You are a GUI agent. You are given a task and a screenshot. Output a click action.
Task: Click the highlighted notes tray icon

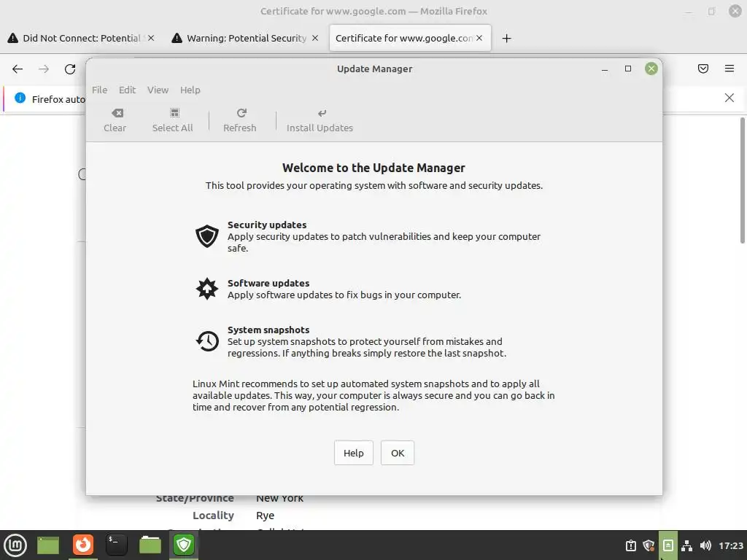[x=668, y=545]
